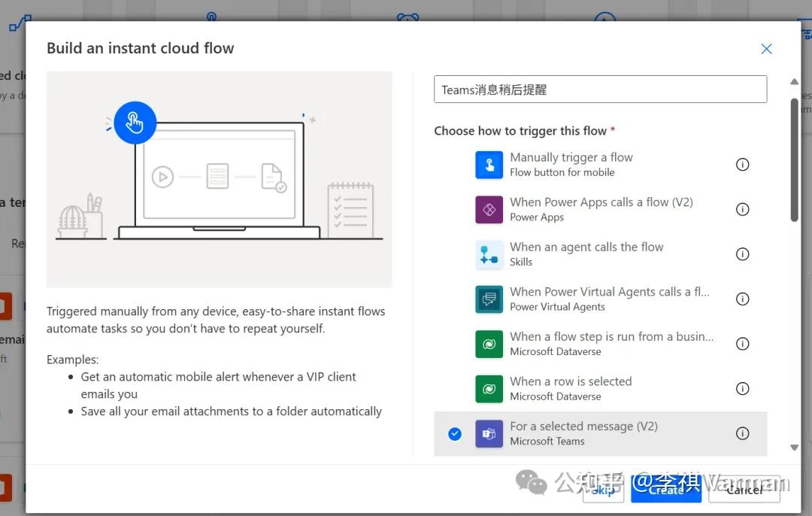Open info for When Power Apps calls a flow
The image size is (812, 516).
tap(742, 209)
